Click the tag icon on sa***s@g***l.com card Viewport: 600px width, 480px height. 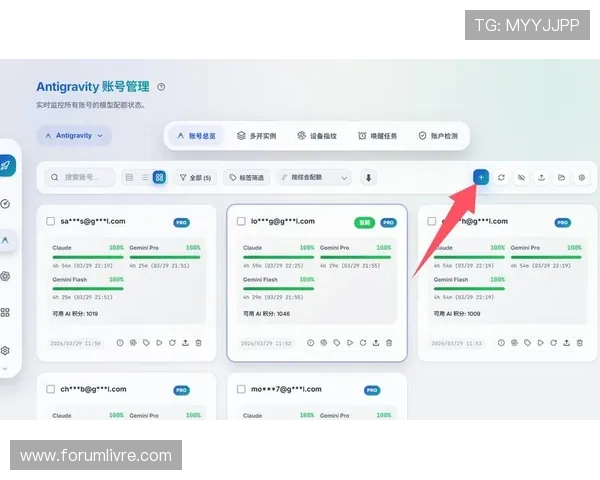146,343
